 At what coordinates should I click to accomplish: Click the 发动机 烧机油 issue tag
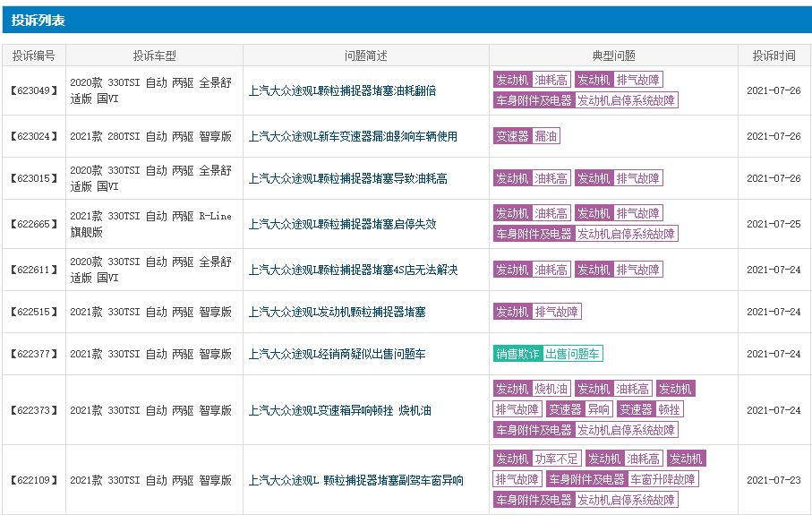pyautogui.click(x=532, y=389)
